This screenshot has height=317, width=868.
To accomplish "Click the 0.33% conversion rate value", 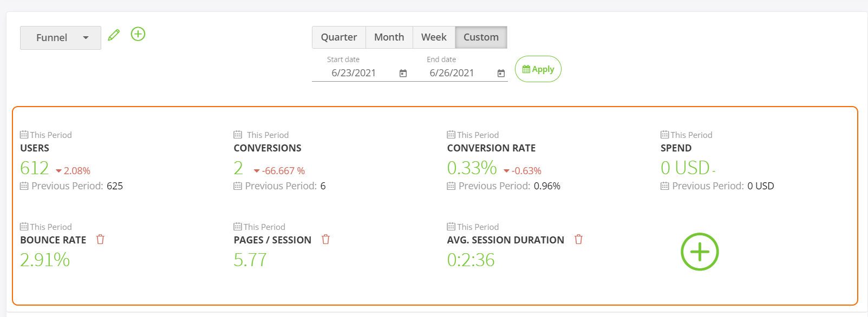I will pyautogui.click(x=472, y=168).
